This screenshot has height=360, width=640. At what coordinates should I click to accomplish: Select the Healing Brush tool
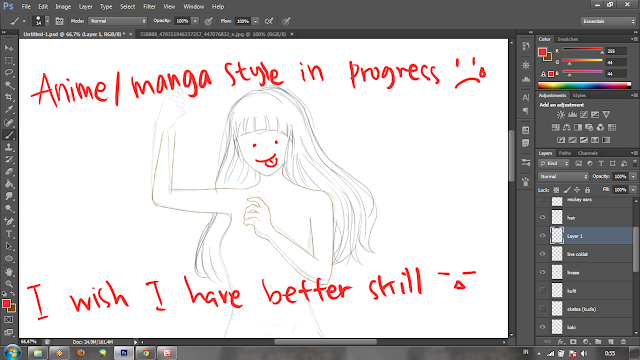point(9,122)
